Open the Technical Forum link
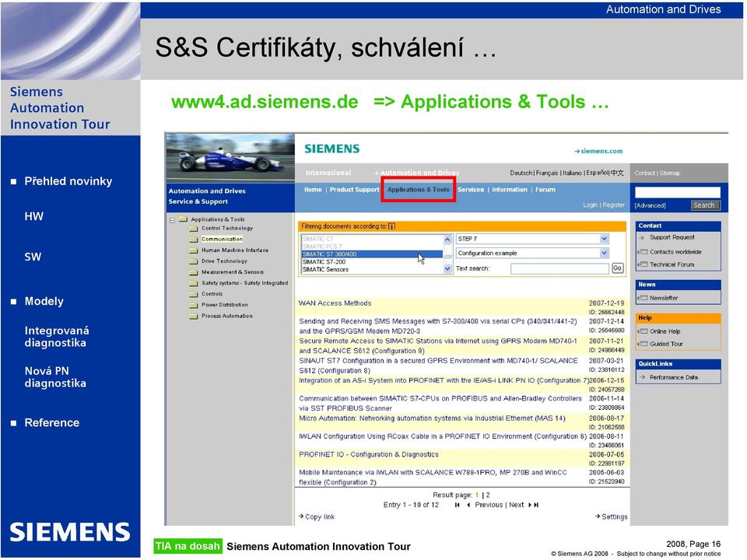The width and height of the screenshot is (747, 560). click(x=672, y=264)
